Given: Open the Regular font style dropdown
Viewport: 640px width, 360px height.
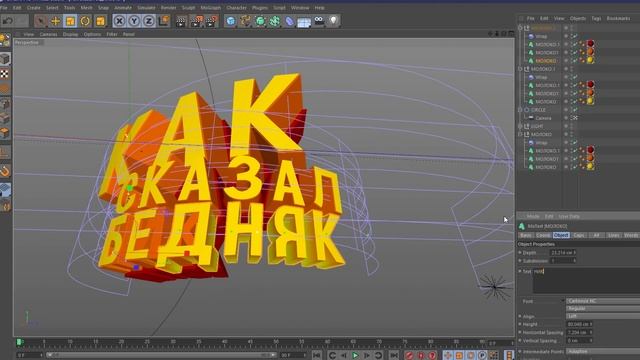Looking at the screenshot, I should (x=603, y=309).
